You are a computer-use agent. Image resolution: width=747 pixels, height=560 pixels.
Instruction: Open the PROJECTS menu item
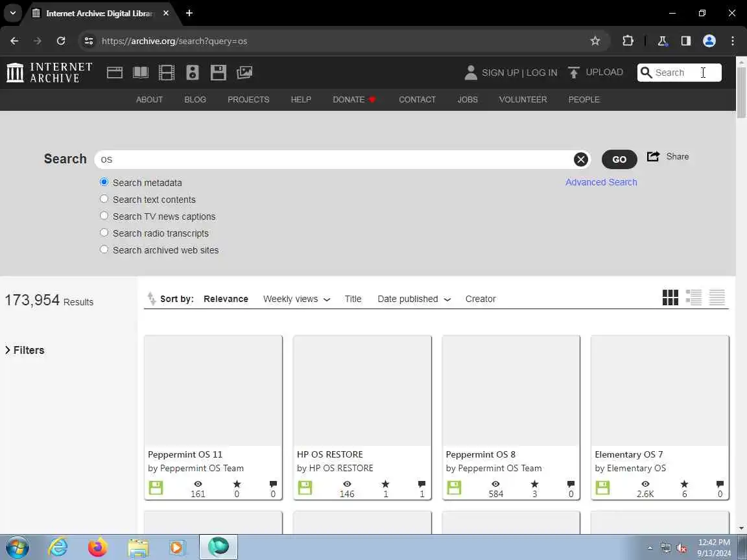(x=248, y=100)
